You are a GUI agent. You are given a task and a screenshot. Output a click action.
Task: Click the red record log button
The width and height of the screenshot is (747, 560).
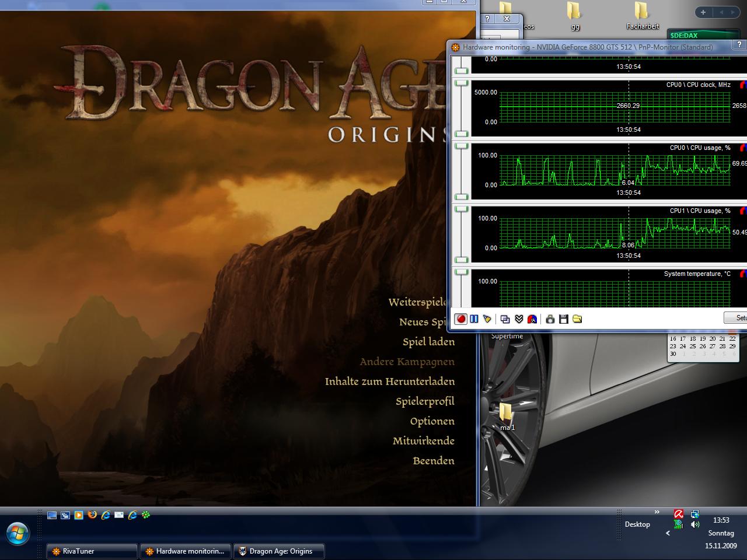pos(461,319)
